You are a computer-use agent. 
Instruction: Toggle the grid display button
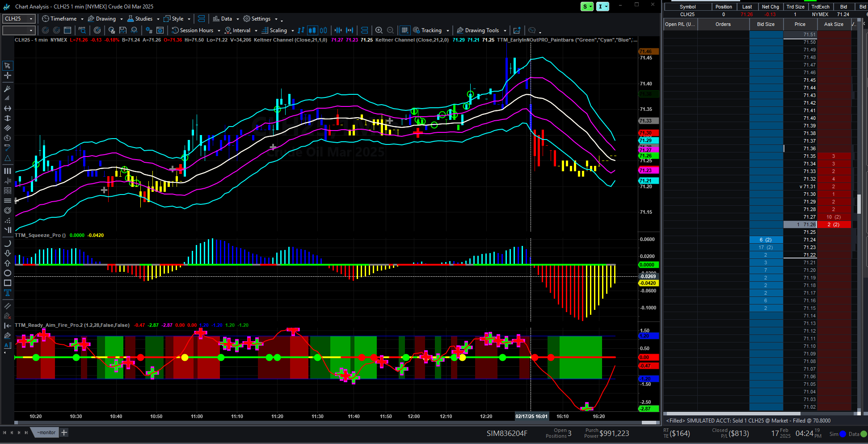(x=405, y=30)
